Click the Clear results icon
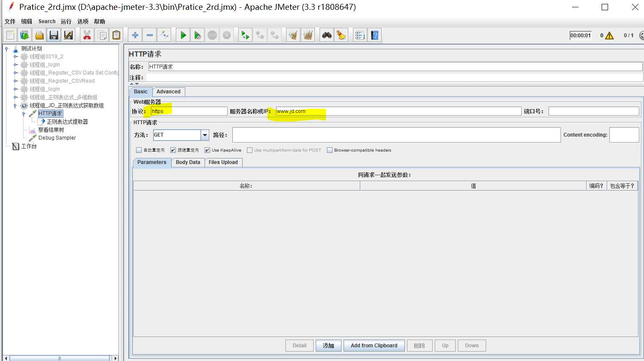Screen dimensions: 644x361 click(293, 35)
